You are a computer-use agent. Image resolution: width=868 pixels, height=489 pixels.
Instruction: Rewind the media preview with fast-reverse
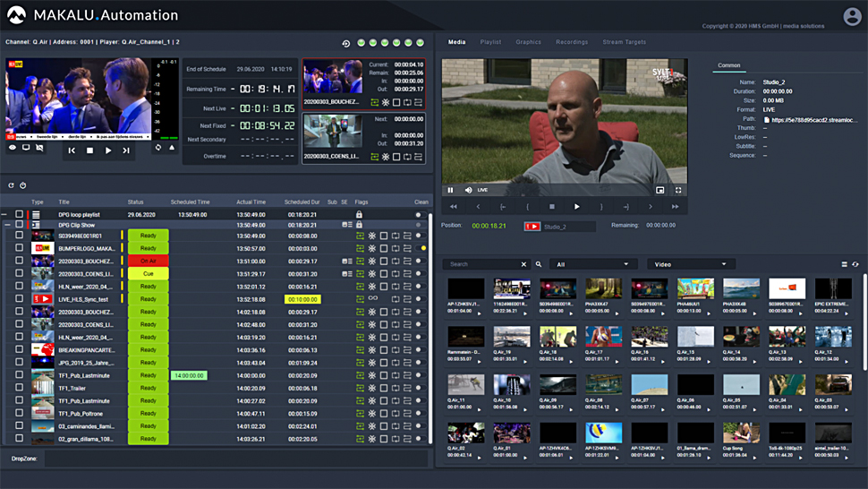(x=454, y=207)
